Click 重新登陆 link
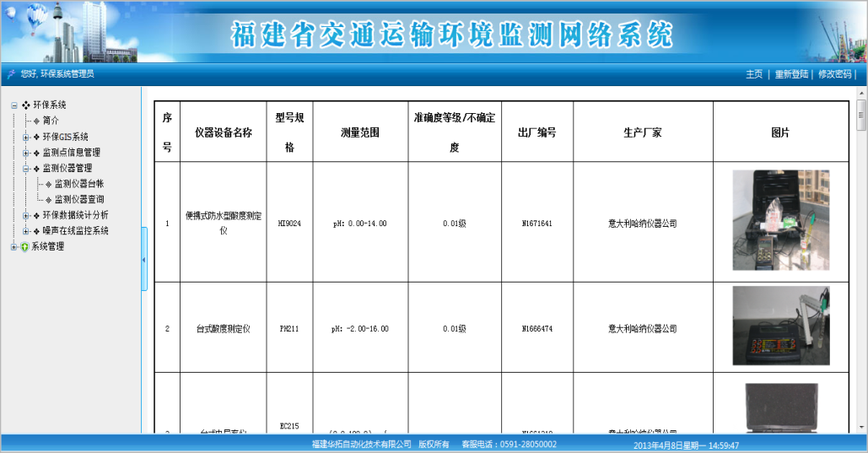868x453 pixels. (x=791, y=74)
